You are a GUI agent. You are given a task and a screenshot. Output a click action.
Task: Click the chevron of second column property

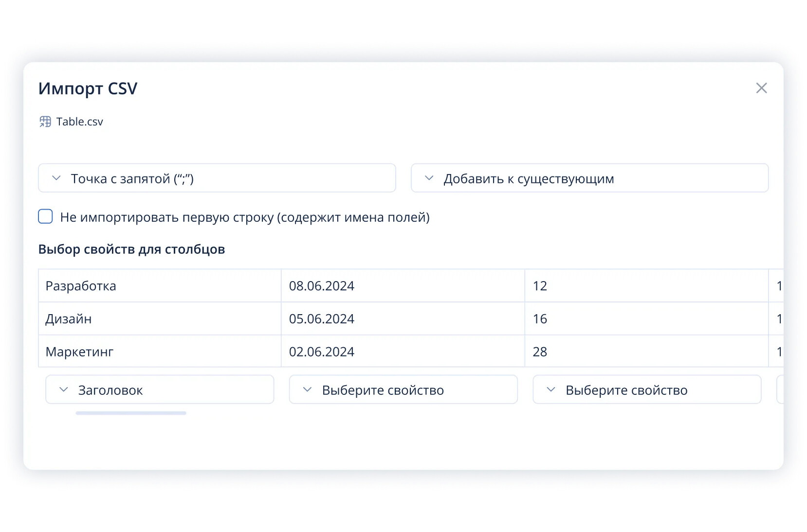click(x=307, y=390)
